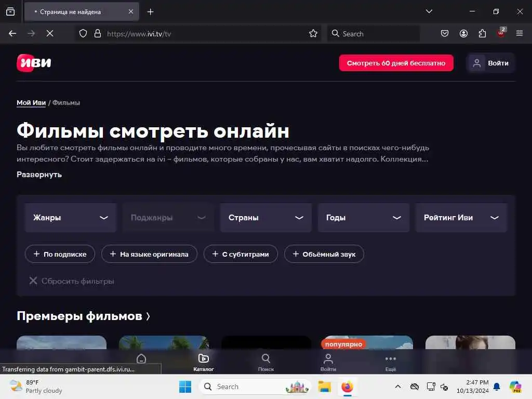
Task: Open Save to Pocket icon
Action: point(445,33)
